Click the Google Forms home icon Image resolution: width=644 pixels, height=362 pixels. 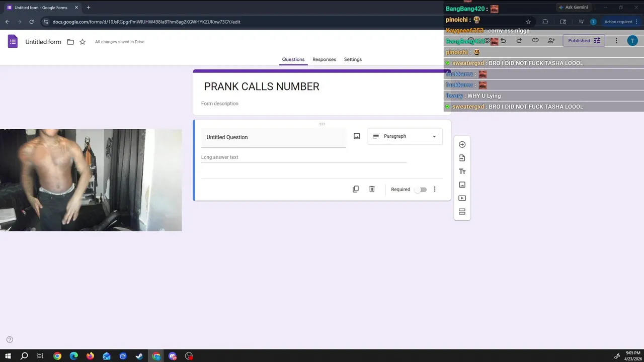[13, 42]
